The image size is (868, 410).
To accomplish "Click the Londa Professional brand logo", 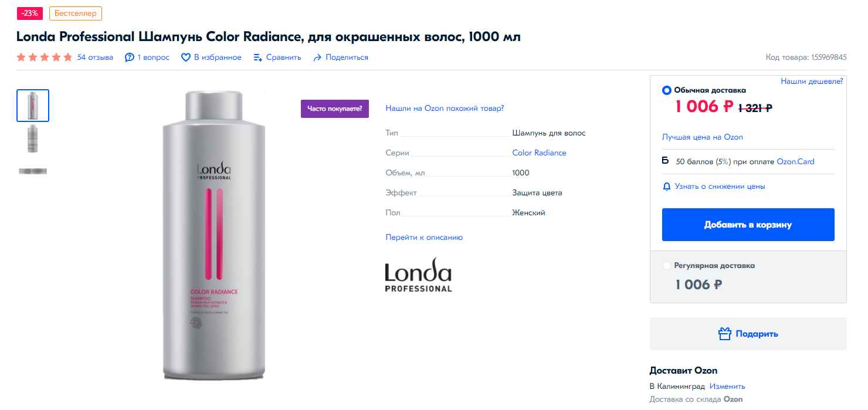I will point(418,275).
